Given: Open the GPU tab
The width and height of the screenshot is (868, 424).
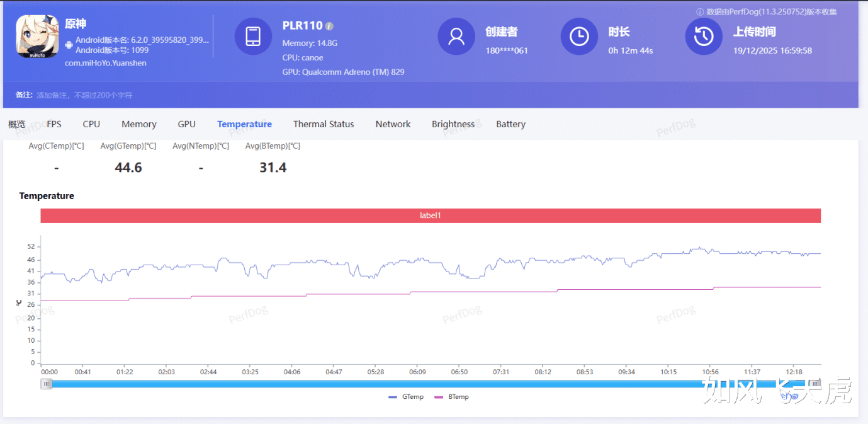Looking at the screenshot, I should pos(187,124).
